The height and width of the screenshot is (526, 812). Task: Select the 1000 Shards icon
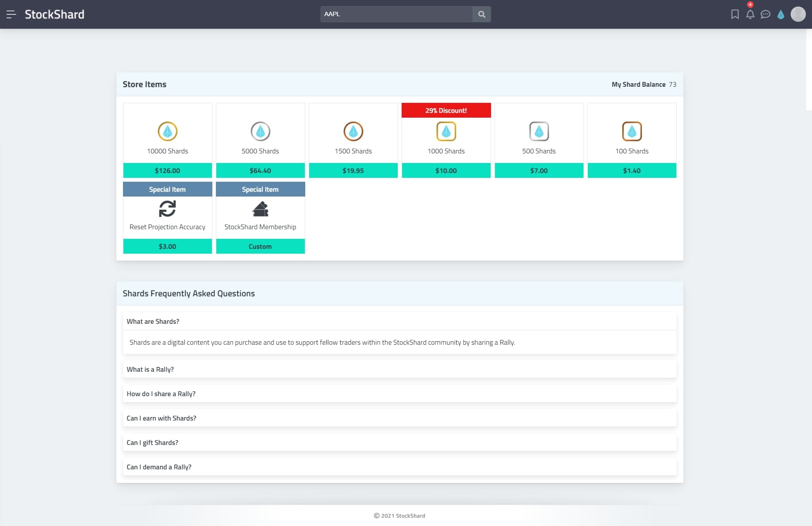446,131
